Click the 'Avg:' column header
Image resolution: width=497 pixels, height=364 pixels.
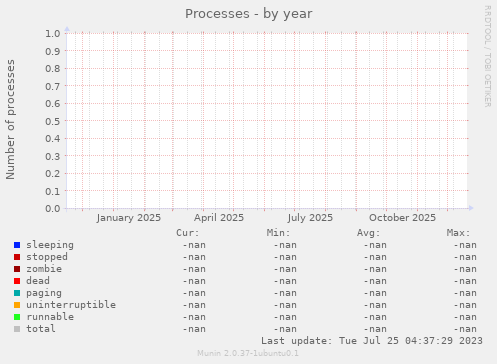click(368, 233)
